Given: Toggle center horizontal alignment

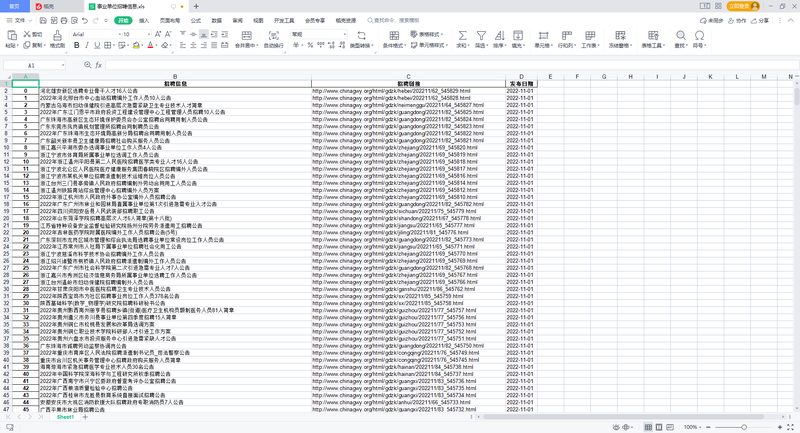Looking at the screenshot, I should (x=193, y=45).
